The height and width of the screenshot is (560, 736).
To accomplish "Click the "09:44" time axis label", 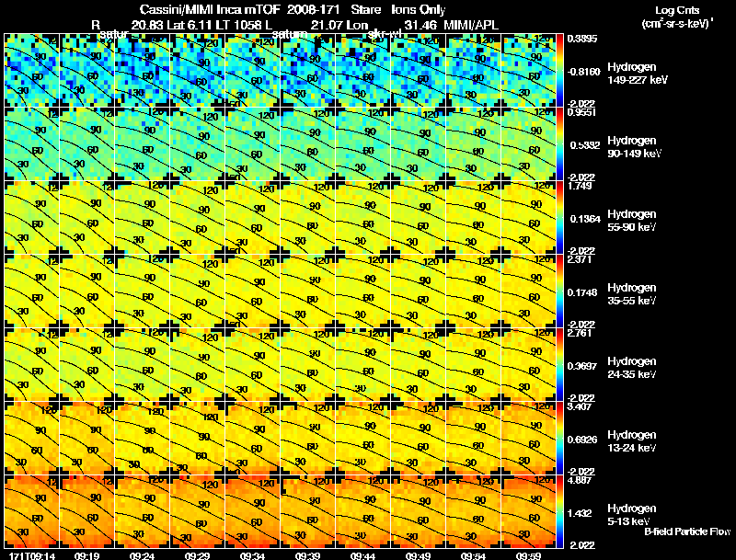I will [x=362, y=555].
